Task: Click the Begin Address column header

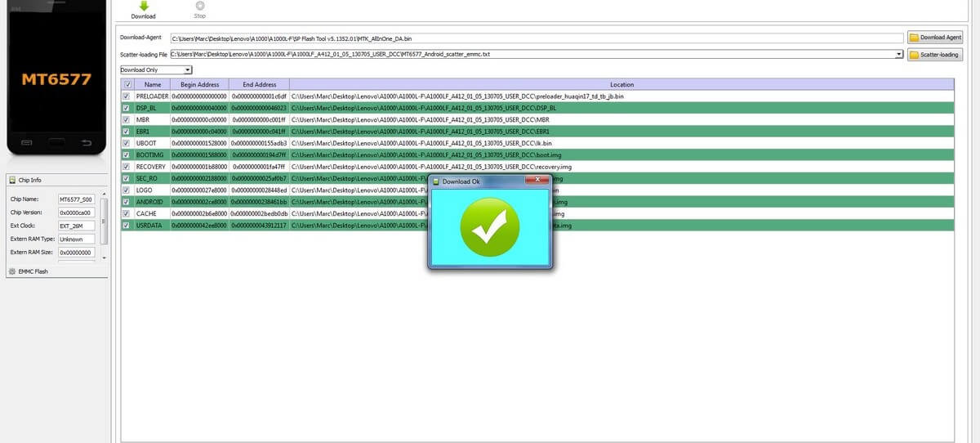Action: [x=200, y=84]
